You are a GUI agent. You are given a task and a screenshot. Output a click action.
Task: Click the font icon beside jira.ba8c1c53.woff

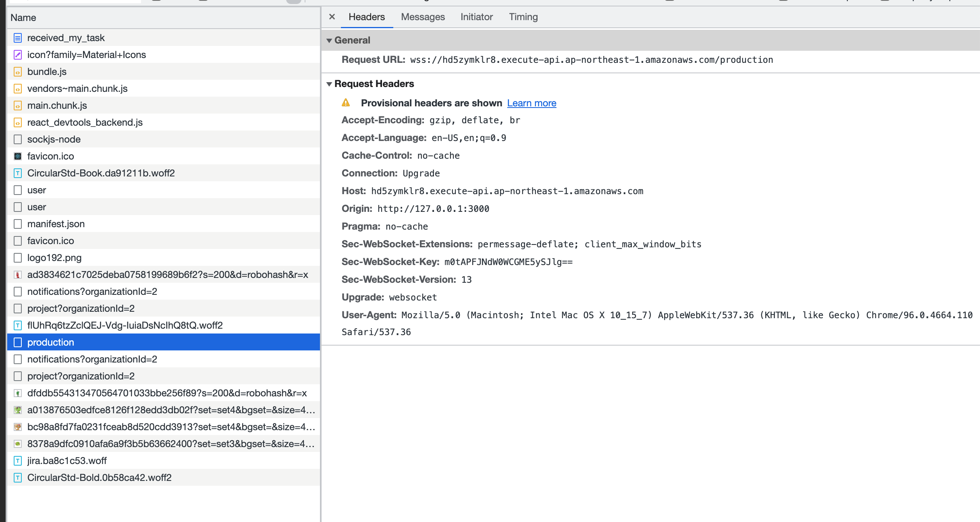18,461
